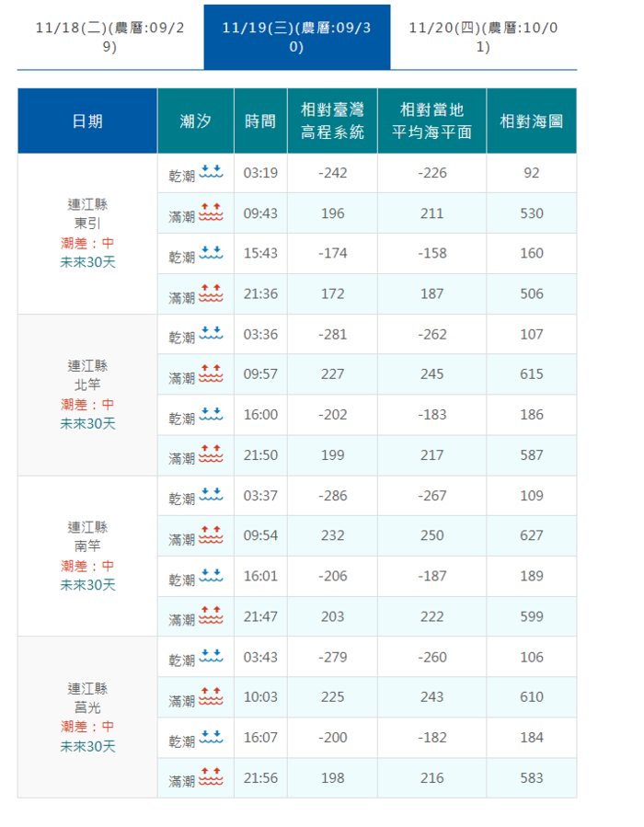Click high tide icon for 北竿 21:50
Viewport: 644px width, 827px height.
point(212,454)
